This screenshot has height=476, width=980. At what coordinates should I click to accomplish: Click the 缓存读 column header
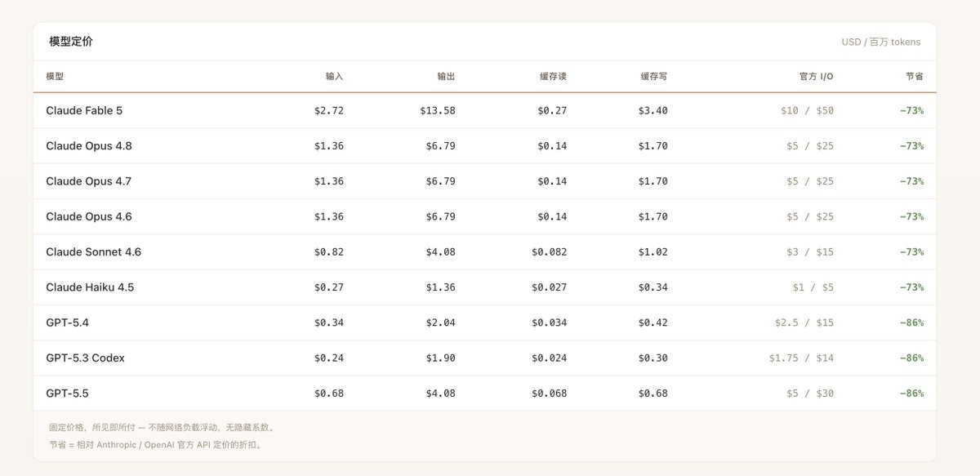coord(553,76)
